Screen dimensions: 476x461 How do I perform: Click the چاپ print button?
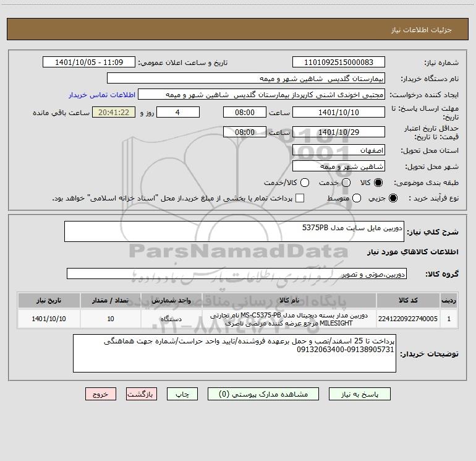tap(182, 394)
